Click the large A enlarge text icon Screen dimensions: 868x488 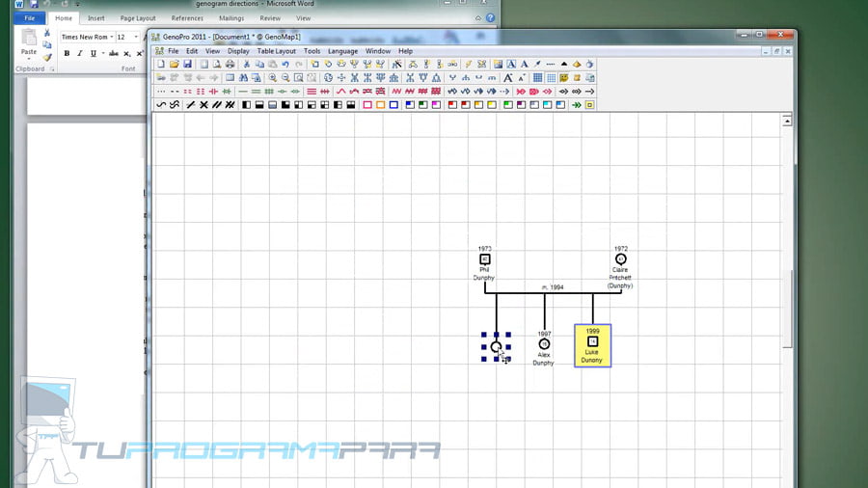[x=507, y=78]
